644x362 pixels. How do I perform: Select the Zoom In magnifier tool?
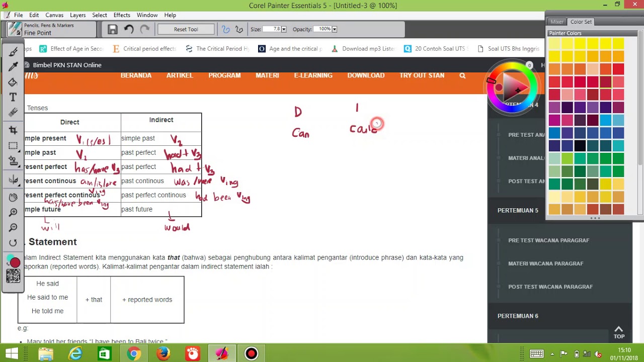tap(13, 213)
